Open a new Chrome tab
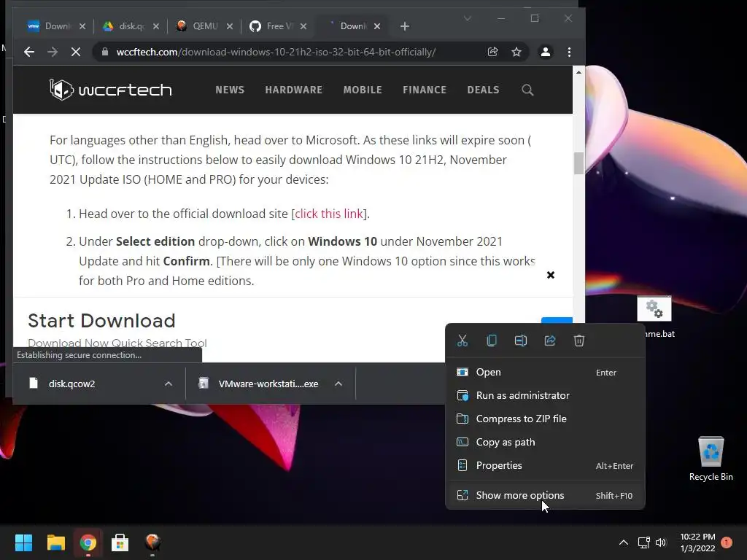747x560 pixels. click(404, 26)
